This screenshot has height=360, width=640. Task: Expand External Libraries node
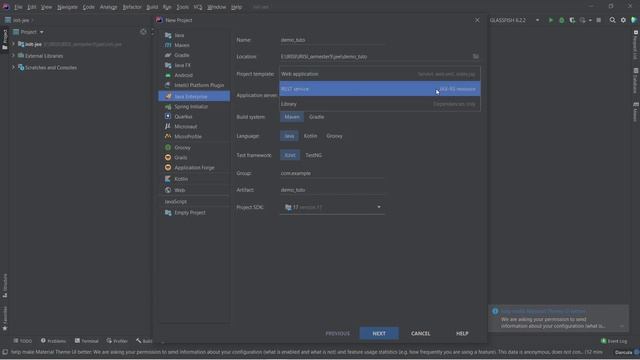click(13, 56)
